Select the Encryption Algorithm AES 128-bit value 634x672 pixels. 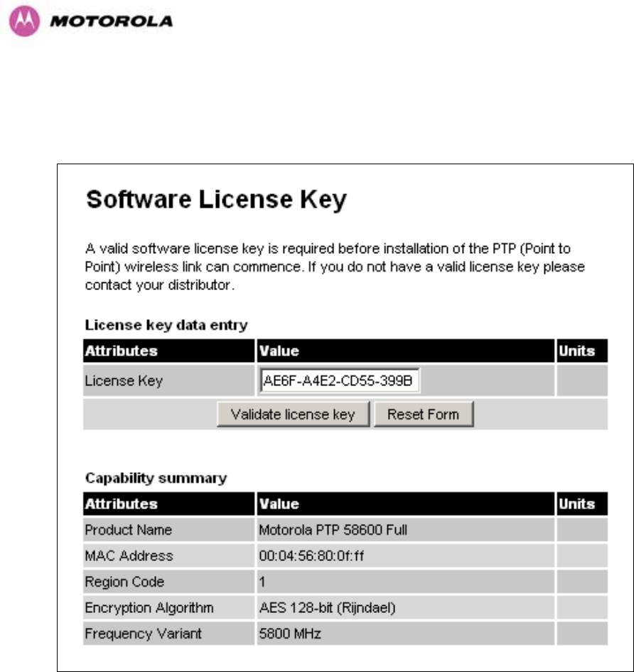[327, 608]
